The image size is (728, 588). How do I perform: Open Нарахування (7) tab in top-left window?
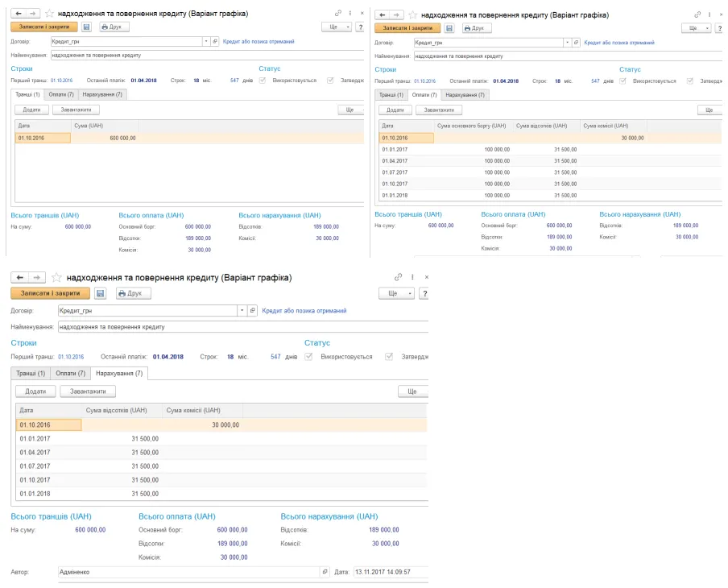pos(102,94)
